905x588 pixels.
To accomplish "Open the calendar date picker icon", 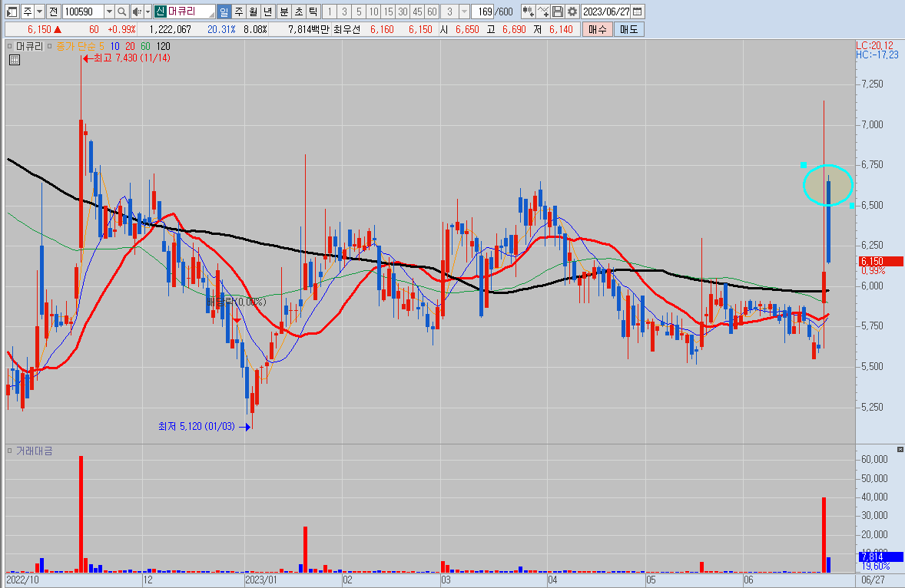I will [638, 12].
